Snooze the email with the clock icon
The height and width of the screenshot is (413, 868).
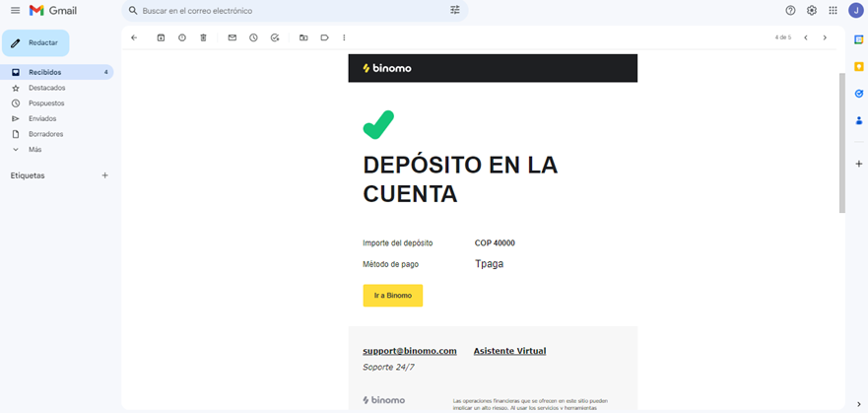[x=253, y=37]
